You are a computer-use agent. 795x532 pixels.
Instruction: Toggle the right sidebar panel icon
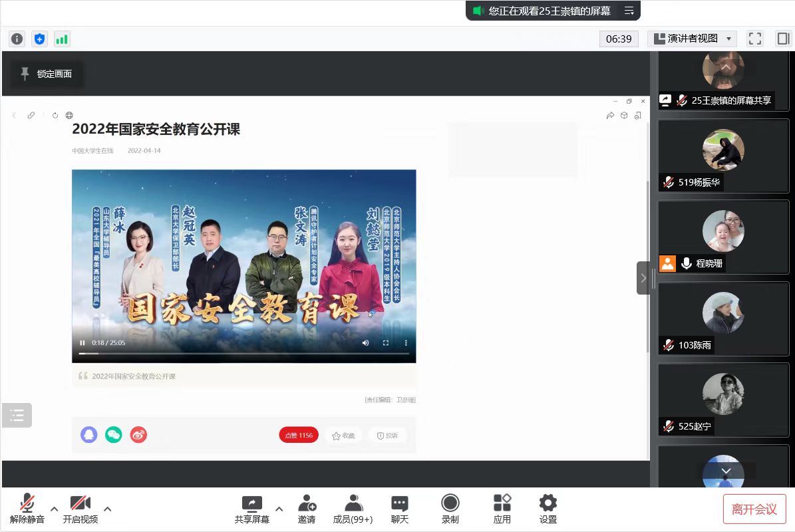pos(783,39)
